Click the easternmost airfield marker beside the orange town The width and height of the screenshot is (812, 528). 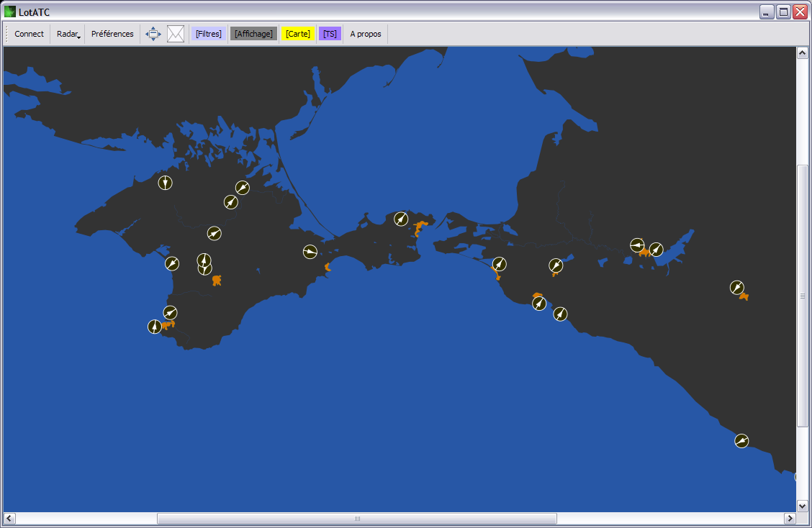(736, 288)
